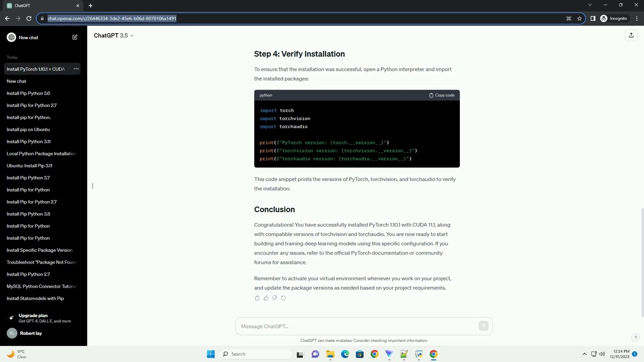Click the browser address bar URL
This screenshot has width=644, height=362.
click(112, 19)
